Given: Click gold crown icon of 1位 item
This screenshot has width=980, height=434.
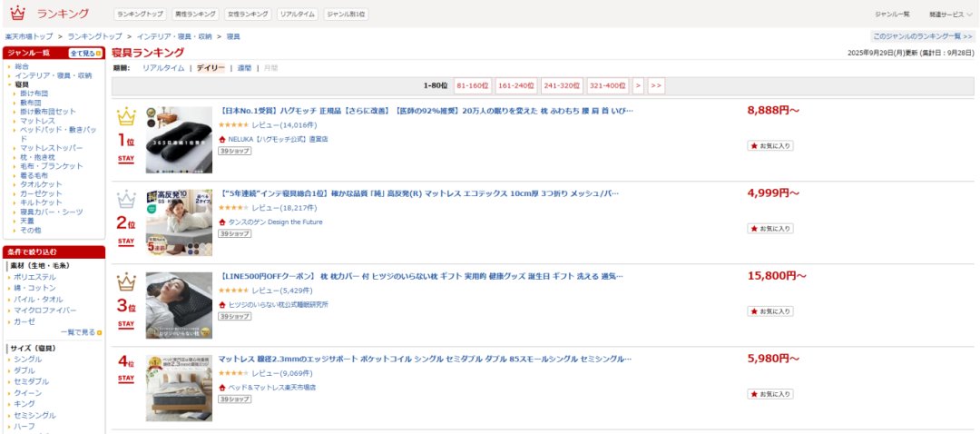Looking at the screenshot, I should pyautogui.click(x=126, y=117).
